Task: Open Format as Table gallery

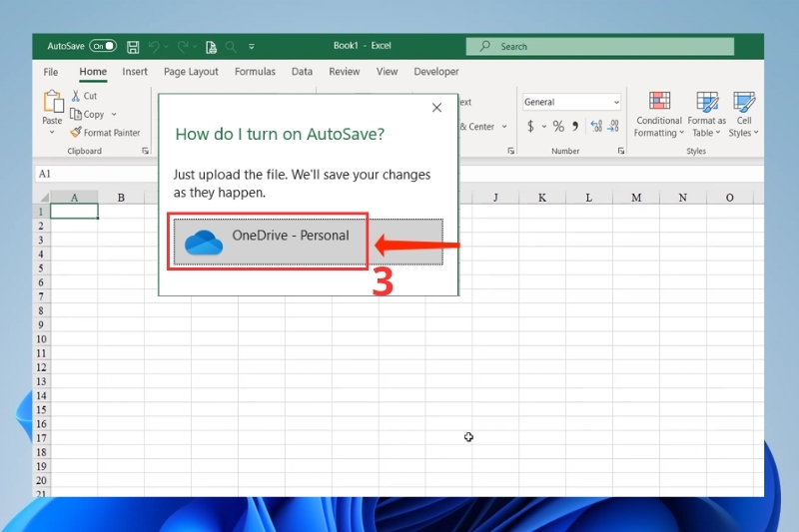Action: tap(706, 115)
